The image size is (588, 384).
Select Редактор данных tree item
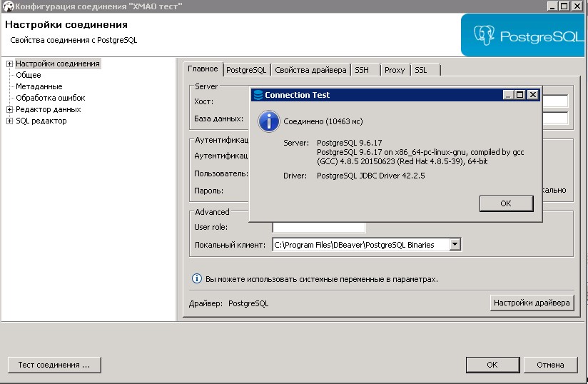click(x=49, y=109)
